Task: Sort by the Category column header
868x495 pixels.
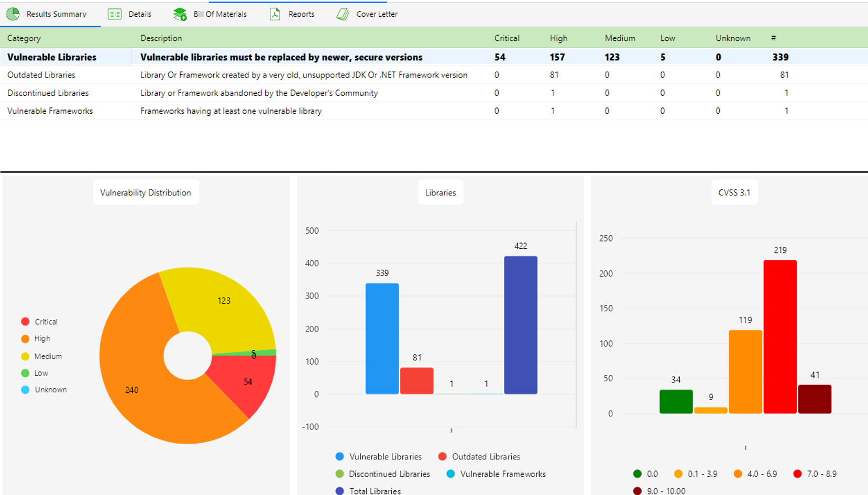Action: pyautogui.click(x=24, y=38)
